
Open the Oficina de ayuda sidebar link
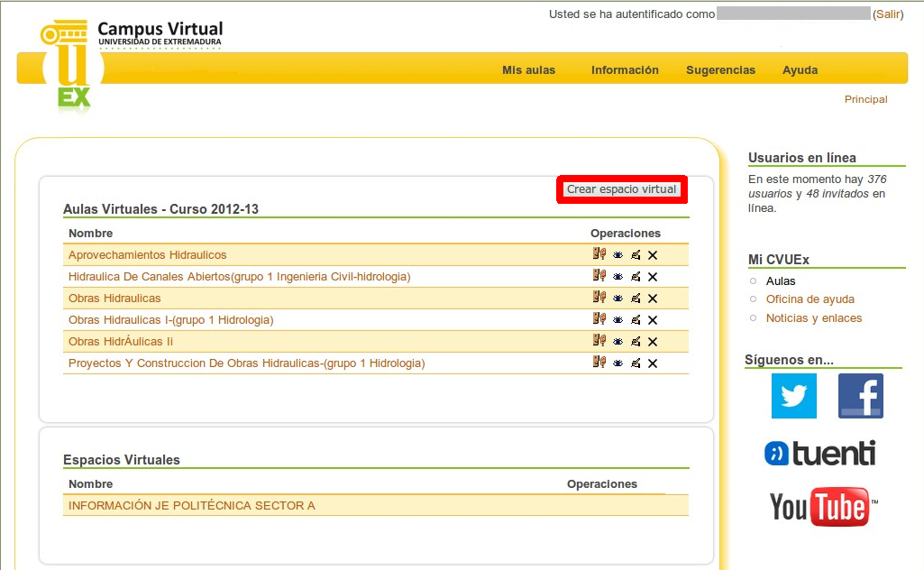coord(810,299)
